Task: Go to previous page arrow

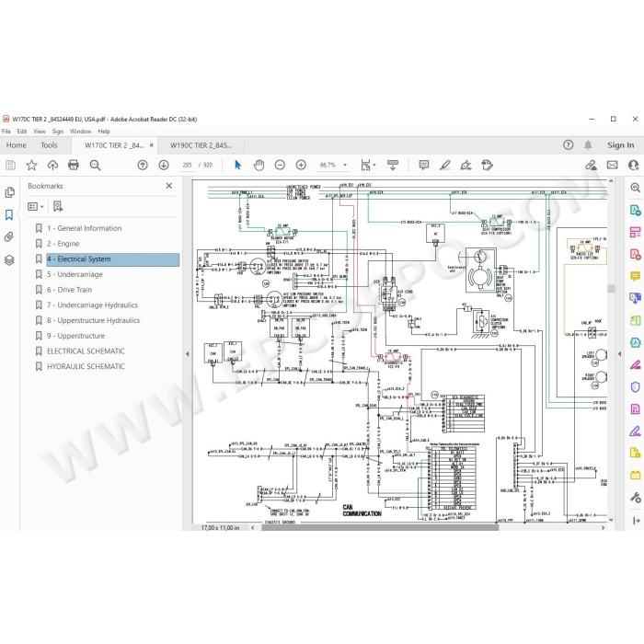Action: pos(143,165)
